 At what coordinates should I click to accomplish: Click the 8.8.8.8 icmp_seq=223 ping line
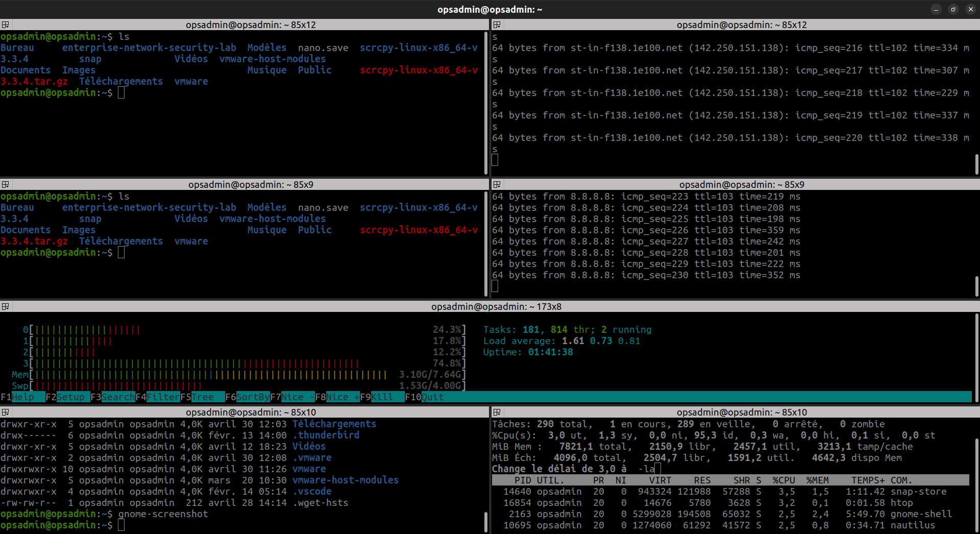coord(646,196)
